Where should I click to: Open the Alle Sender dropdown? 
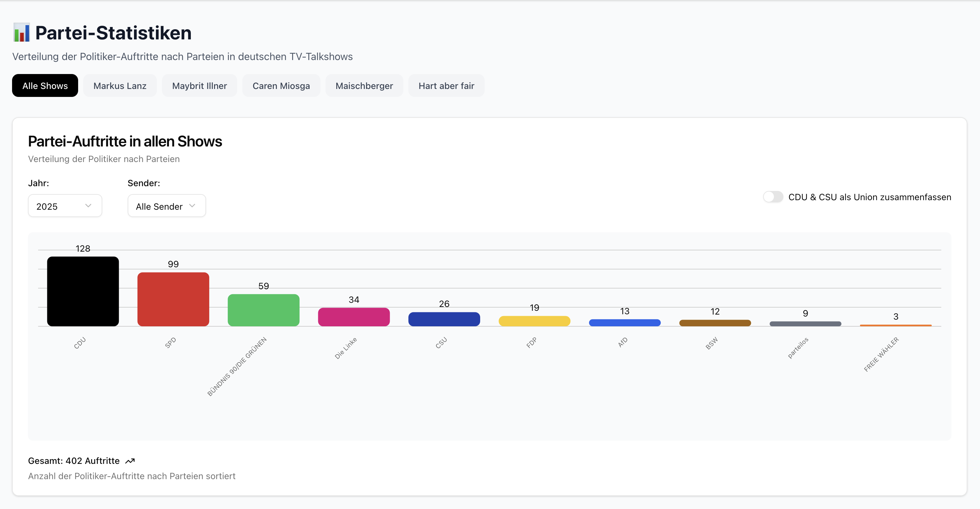pos(166,206)
